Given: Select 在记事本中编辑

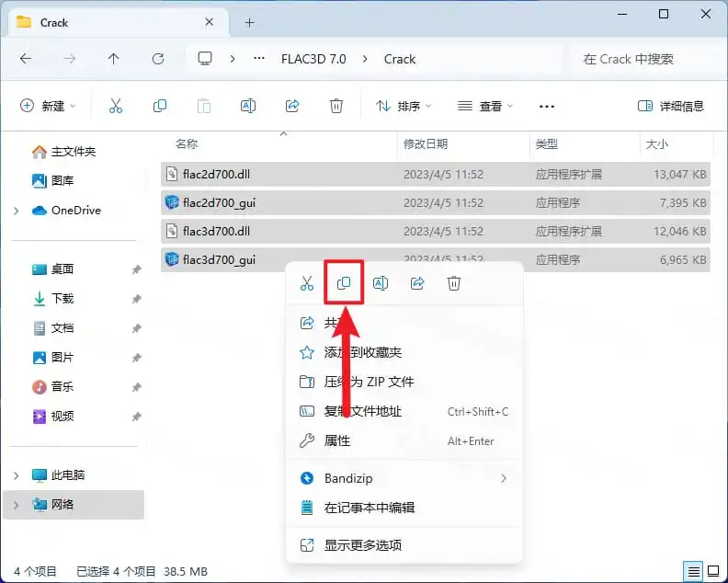Looking at the screenshot, I should 404,508.
